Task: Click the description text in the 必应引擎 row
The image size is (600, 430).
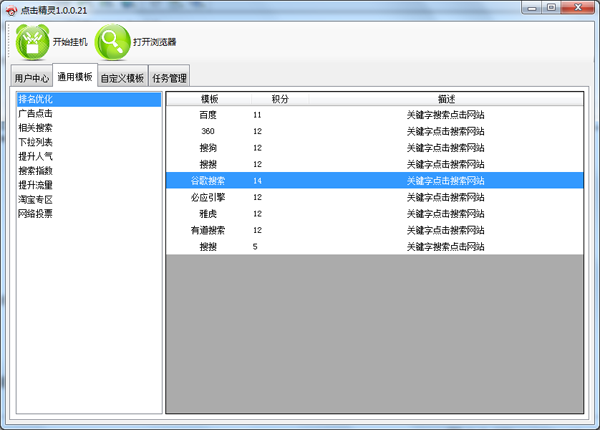Action: point(445,197)
